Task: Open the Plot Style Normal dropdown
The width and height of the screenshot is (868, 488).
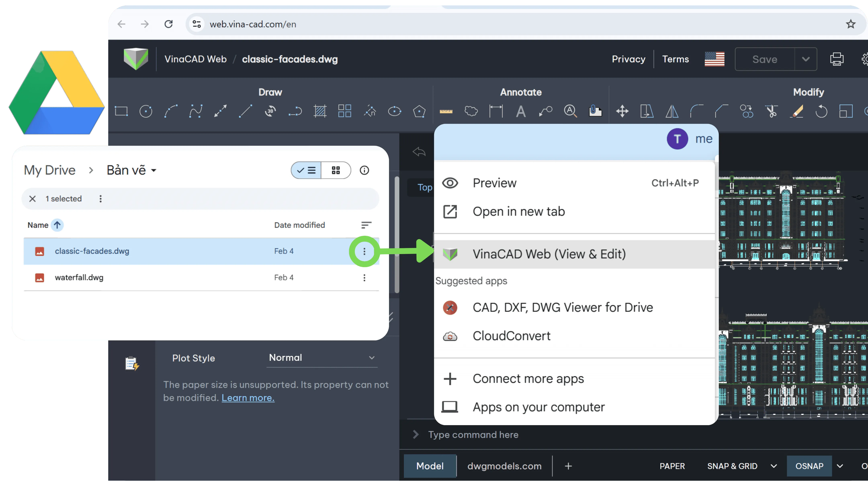Action: point(322,358)
